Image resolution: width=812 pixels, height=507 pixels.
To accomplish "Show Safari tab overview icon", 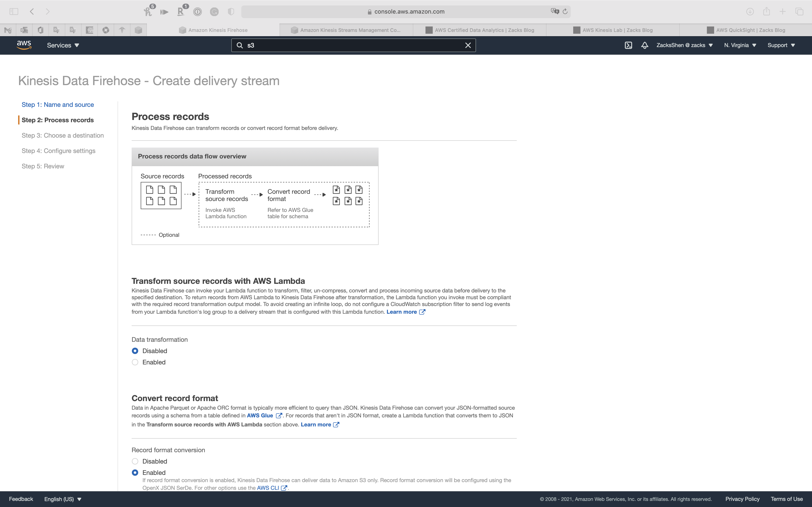I will (x=799, y=11).
